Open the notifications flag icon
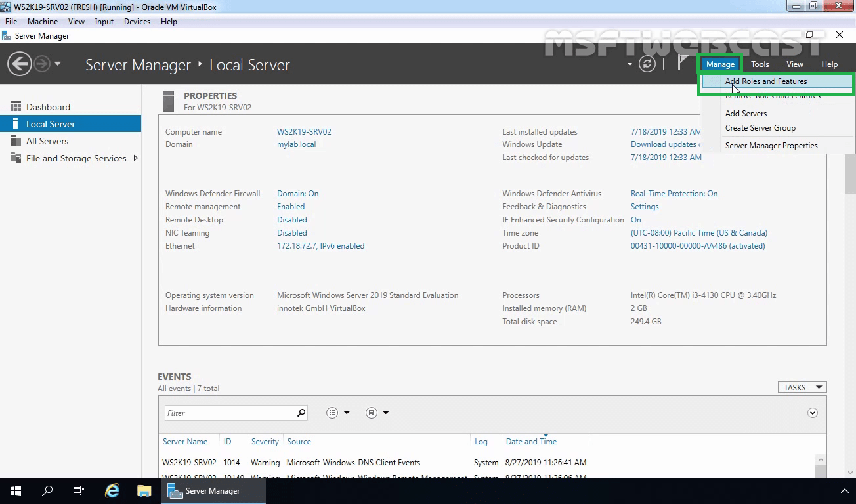The image size is (856, 504). [683, 64]
